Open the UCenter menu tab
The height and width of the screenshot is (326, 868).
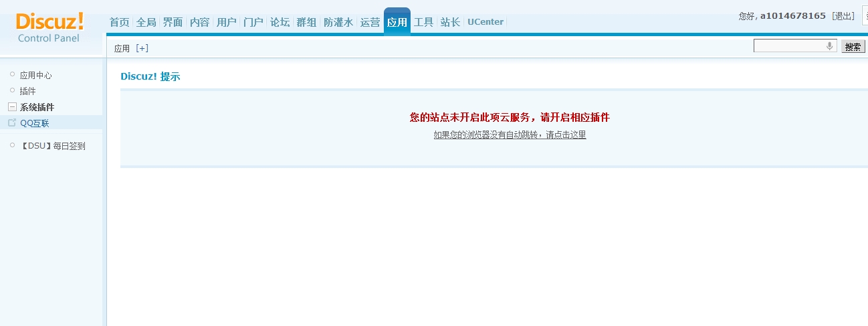(485, 22)
